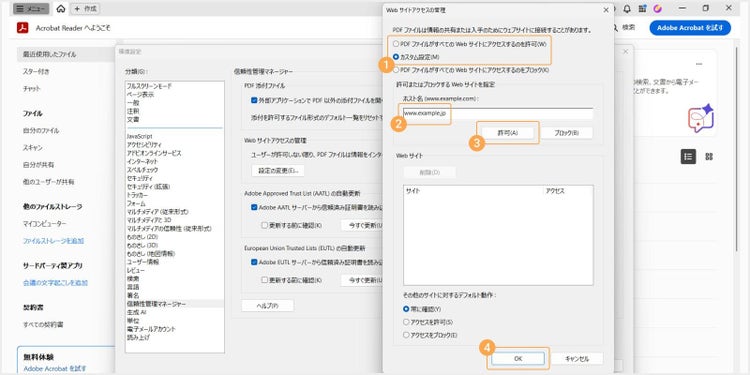Select the 常に確認(Y) radio button
Screen dimensions: 750x375
pos(406,309)
